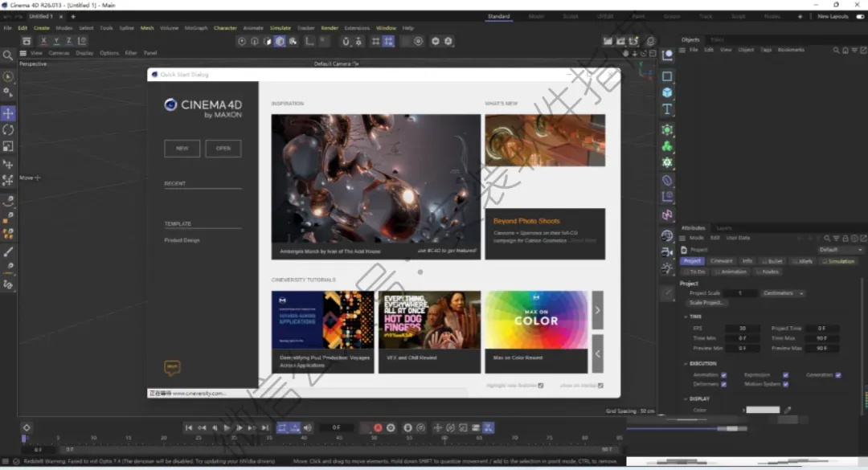Screen dimensions: 868x470
Task: Click the OPEN button in Quick Start
Action: (223, 149)
